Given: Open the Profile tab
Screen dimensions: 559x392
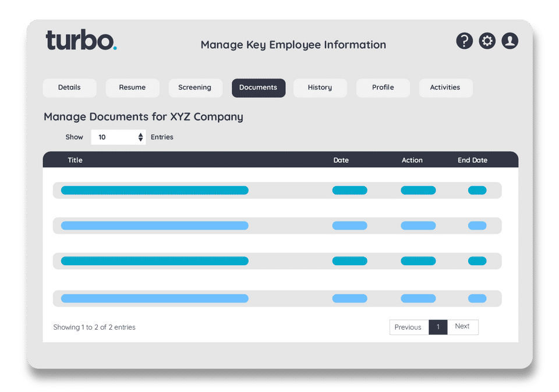Looking at the screenshot, I should pos(383,88).
